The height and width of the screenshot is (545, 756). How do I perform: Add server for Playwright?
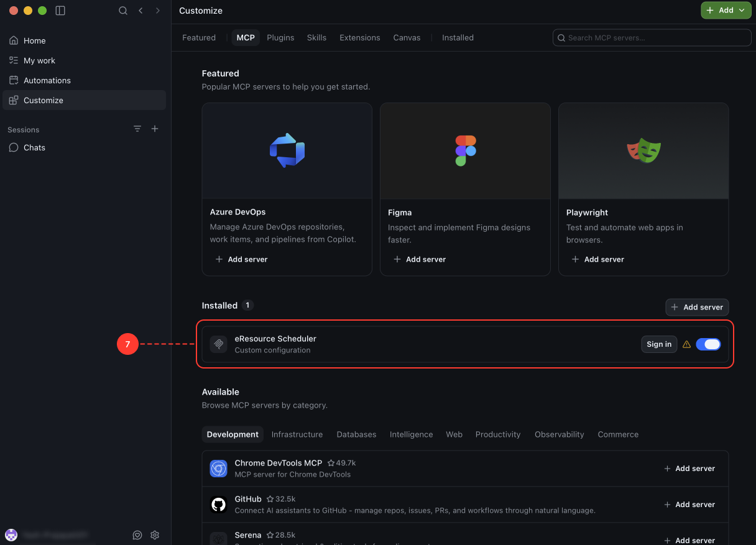tap(597, 259)
